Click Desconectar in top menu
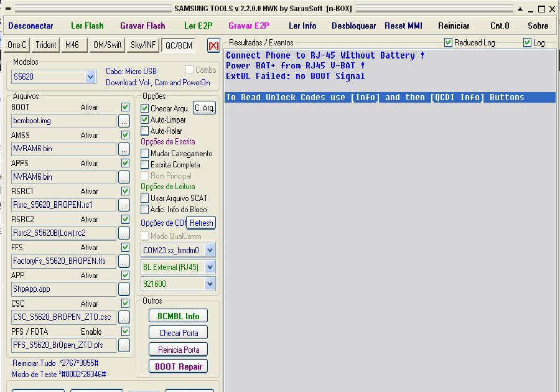Screen dimensions: 560x392 pos(30,26)
